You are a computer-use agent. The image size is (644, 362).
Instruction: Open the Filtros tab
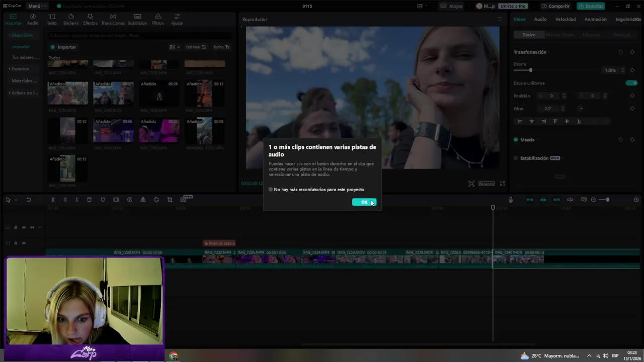coord(158,20)
